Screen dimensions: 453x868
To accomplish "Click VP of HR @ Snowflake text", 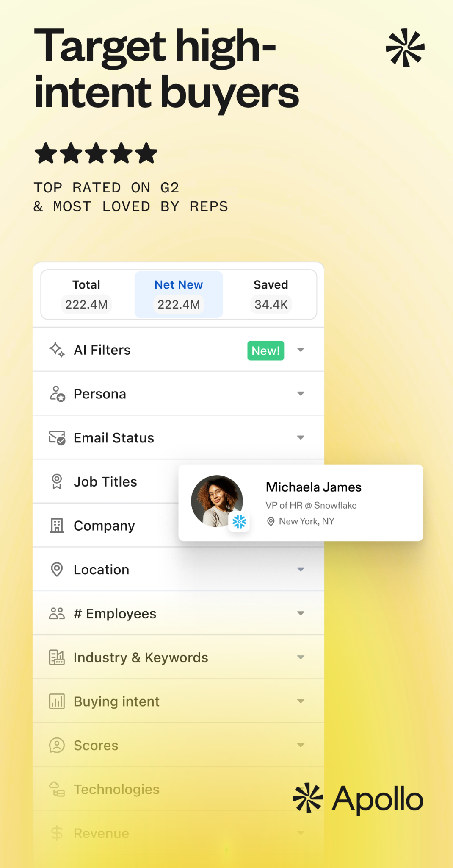I will [x=311, y=505].
